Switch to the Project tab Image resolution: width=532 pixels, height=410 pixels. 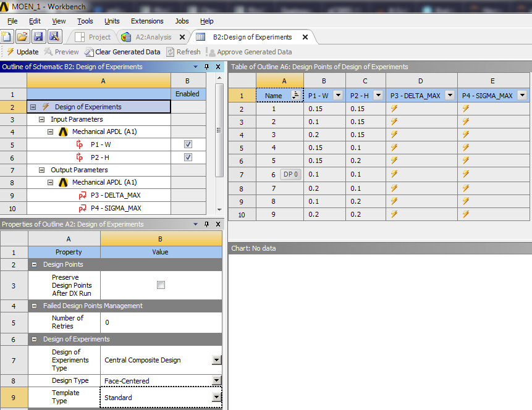pos(93,37)
